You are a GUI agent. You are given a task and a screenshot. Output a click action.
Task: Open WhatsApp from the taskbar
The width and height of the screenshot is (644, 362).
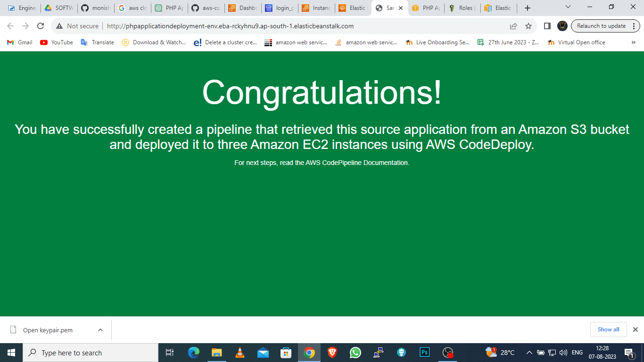pyautogui.click(x=355, y=353)
